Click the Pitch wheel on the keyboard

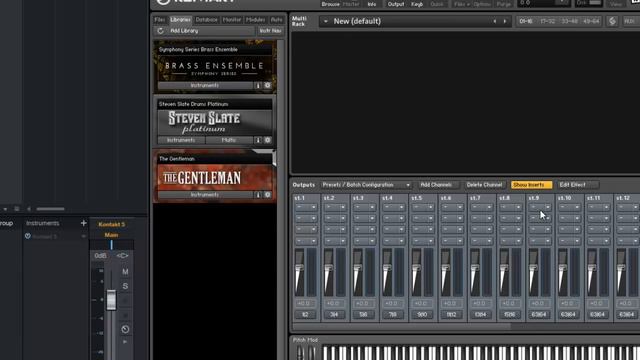(300, 353)
